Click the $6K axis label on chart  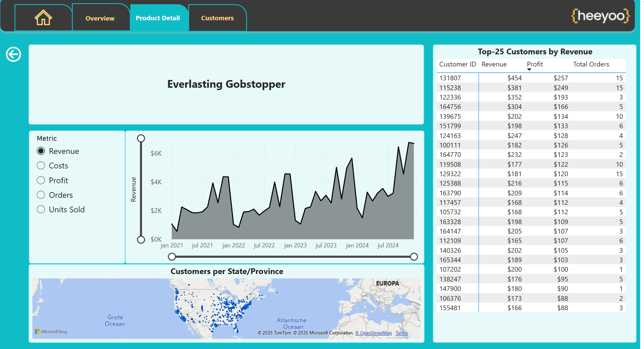[x=156, y=153]
